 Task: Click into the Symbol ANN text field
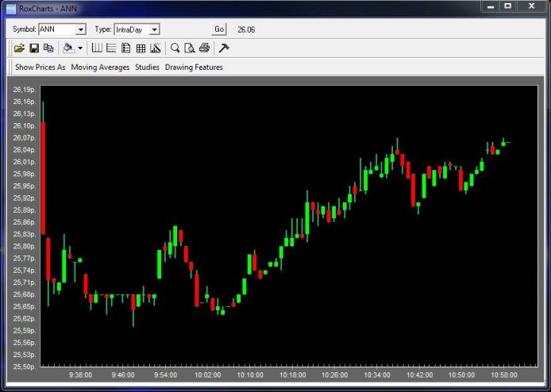57,29
